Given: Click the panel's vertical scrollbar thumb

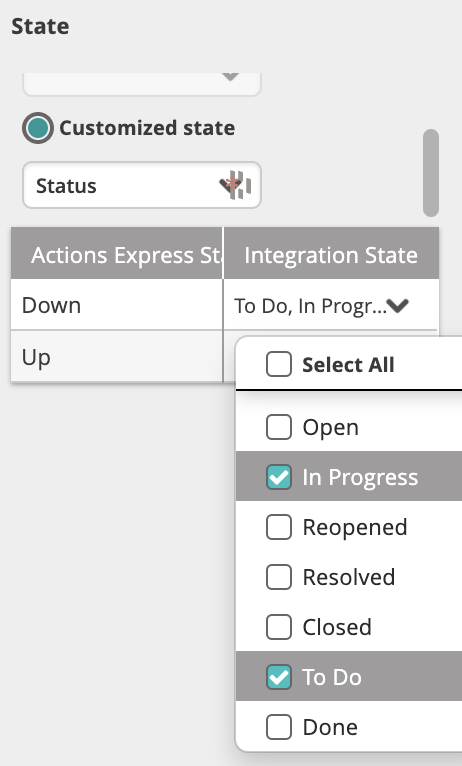Looking at the screenshot, I should point(431,173).
